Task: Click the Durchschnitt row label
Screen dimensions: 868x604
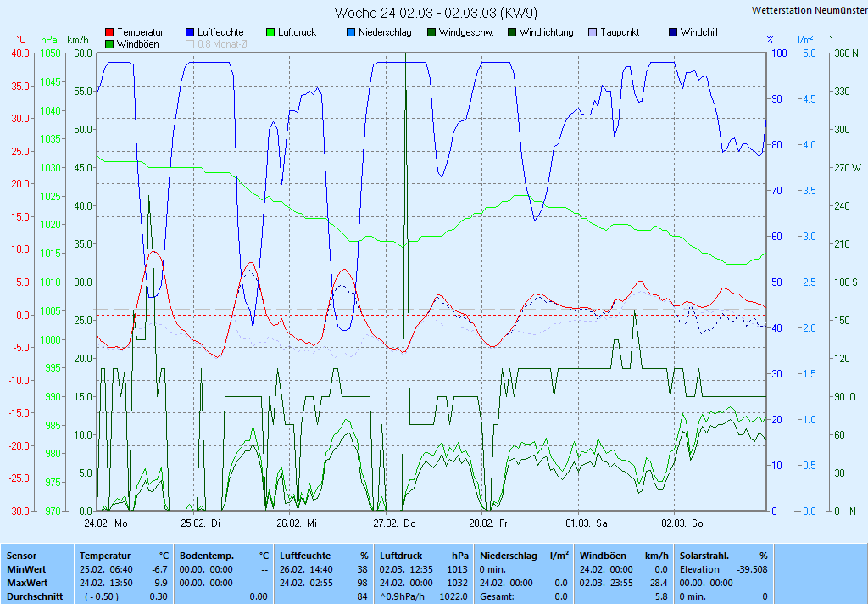Action: pos(34,597)
